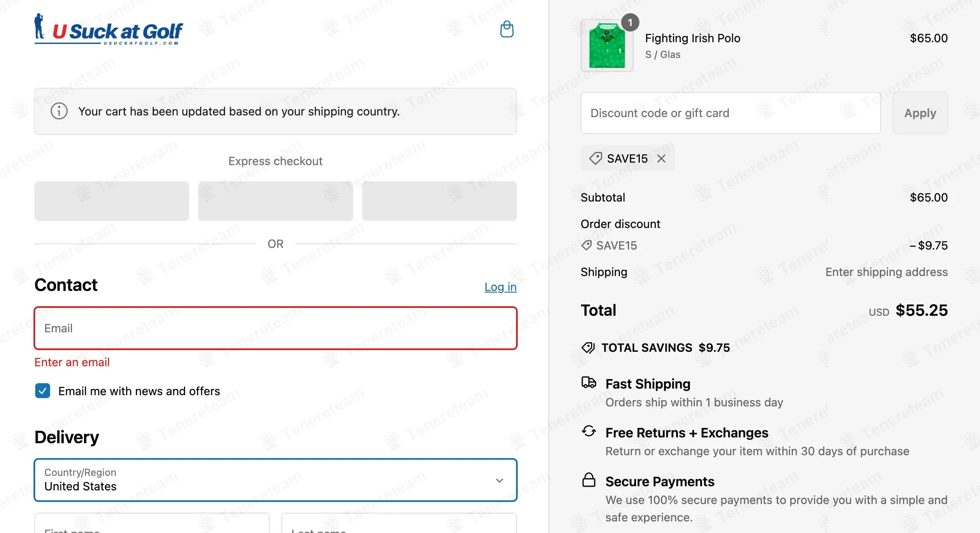The image size is (980, 533).
Task: Click the U Suck at Golf logo
Action: click(109, 29)
